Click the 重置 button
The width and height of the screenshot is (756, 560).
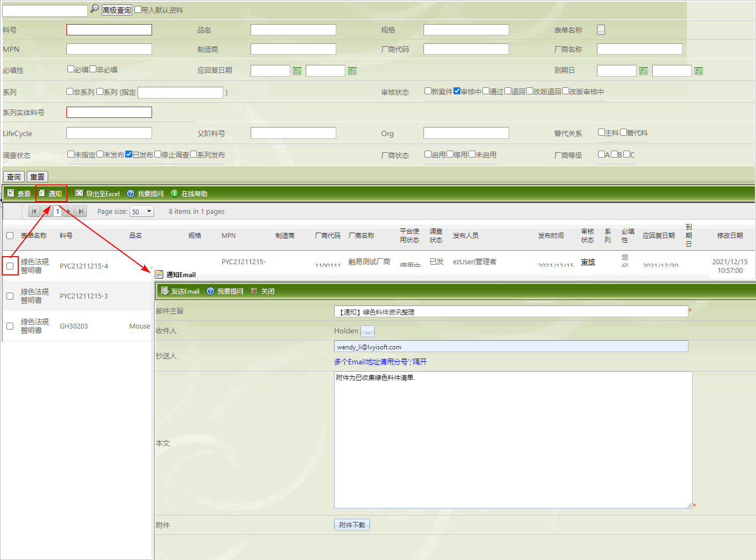(x=37, y=177)
